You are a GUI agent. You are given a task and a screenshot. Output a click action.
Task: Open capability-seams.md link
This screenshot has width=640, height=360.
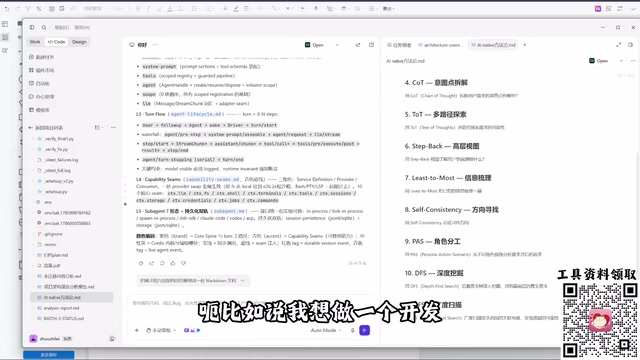click(213, 179)
